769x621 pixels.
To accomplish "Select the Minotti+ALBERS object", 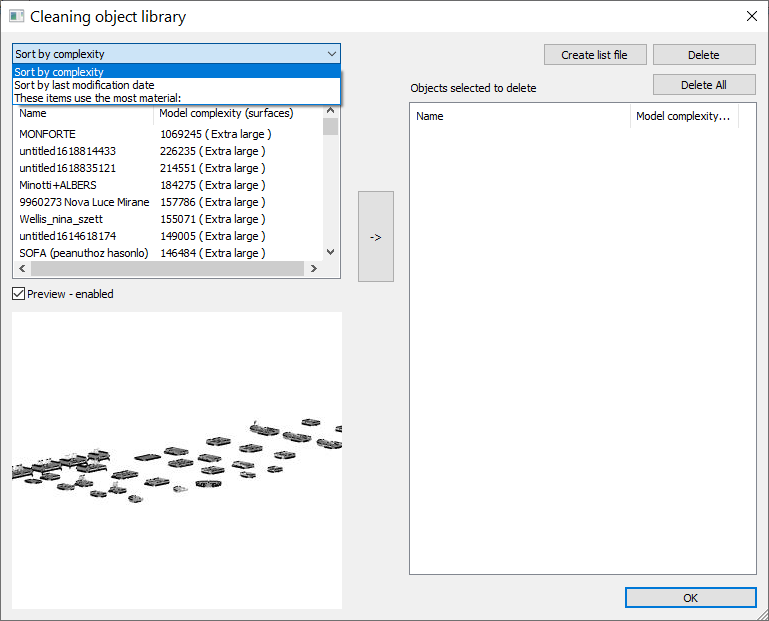I will pos(60,185).
